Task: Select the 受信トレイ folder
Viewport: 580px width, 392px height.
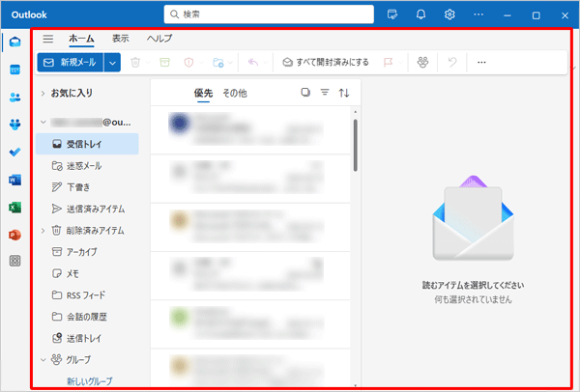Action: [87, 144]
